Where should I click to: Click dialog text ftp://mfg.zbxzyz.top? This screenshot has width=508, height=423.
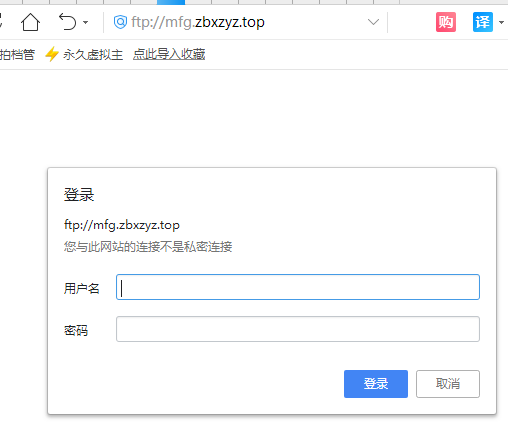122,225
